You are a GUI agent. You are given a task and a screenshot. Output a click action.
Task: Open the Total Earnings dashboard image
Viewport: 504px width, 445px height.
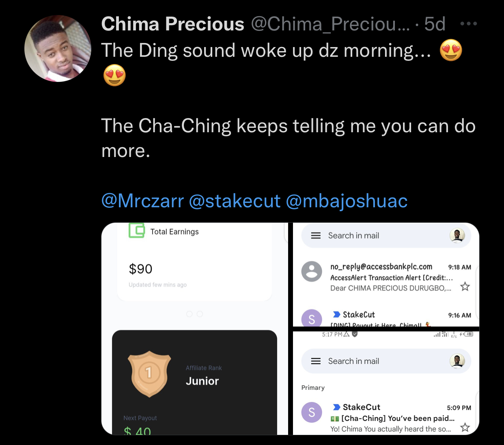pyautogui.click(x=195, y=329)
